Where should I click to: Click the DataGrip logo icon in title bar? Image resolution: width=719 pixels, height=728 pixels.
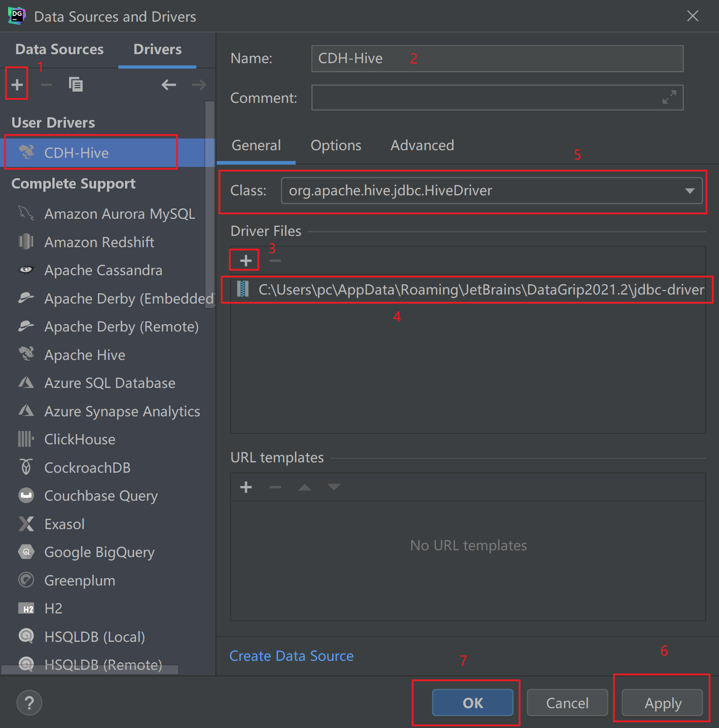(17, 16)
